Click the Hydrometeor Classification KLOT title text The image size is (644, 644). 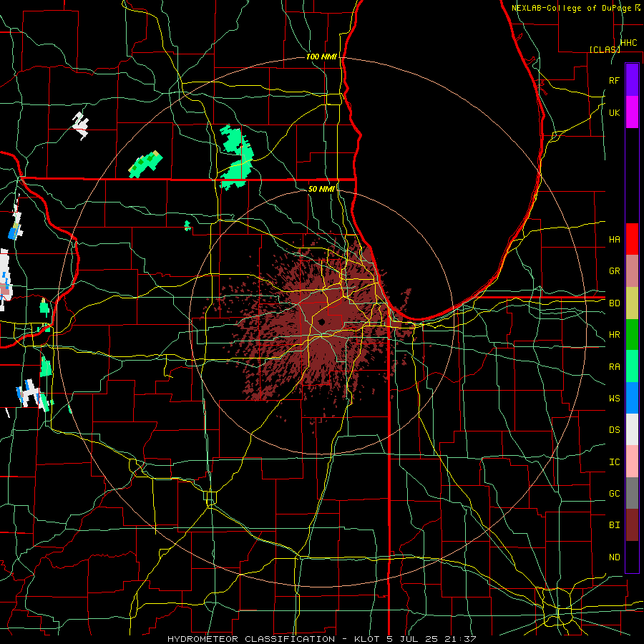tap(321, 639)
